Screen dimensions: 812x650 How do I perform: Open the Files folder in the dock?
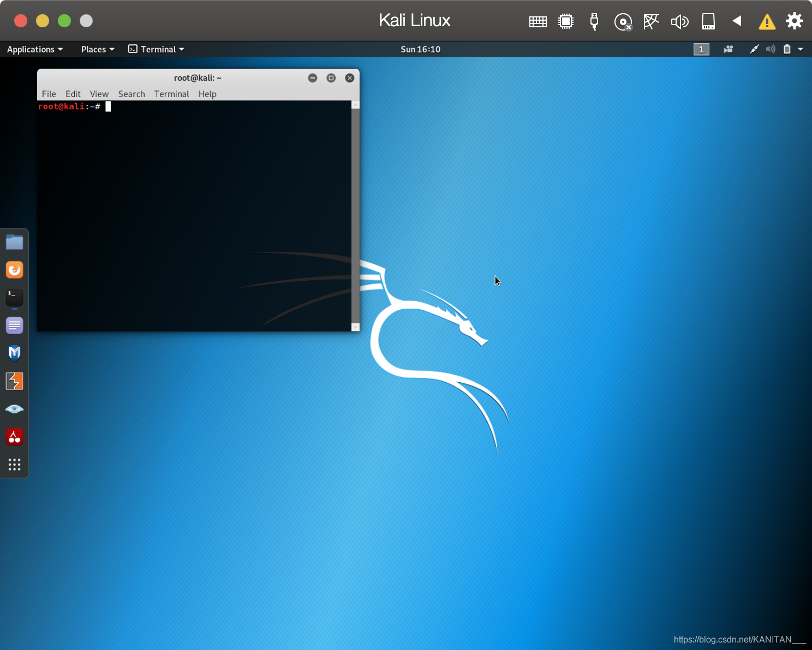pyautogui.click(x=15, y=242)
